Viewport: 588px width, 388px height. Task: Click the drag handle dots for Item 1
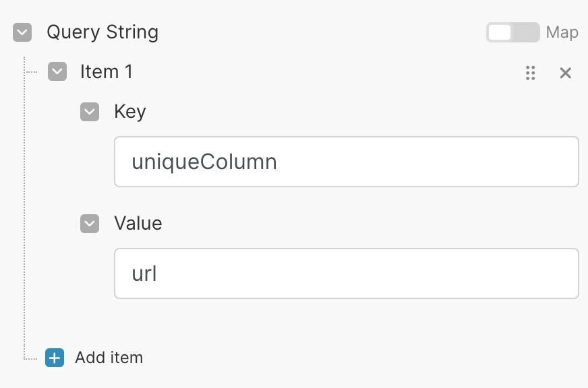(x=531, y=73)
